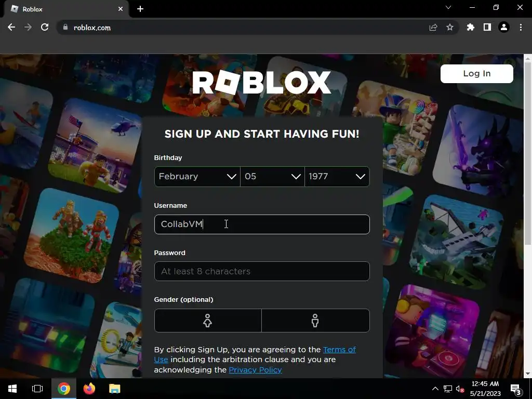Click the page vertical scrollbar thumb

528,153
